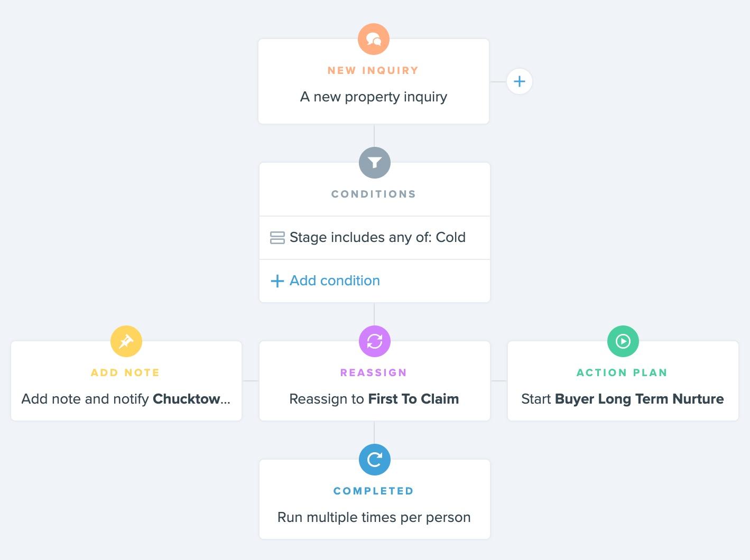
Task: Click 'A new property inquiry' text
Action: pos(374,97)
